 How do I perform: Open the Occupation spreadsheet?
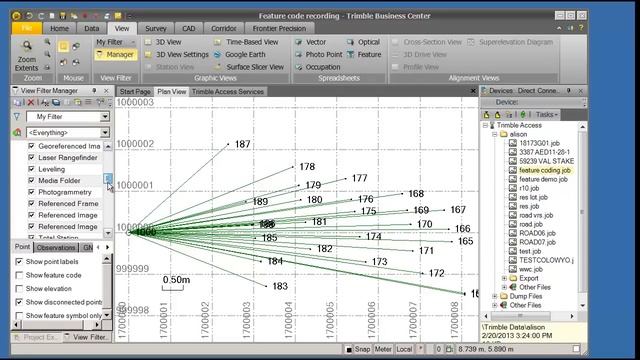[x=318, y=67]
